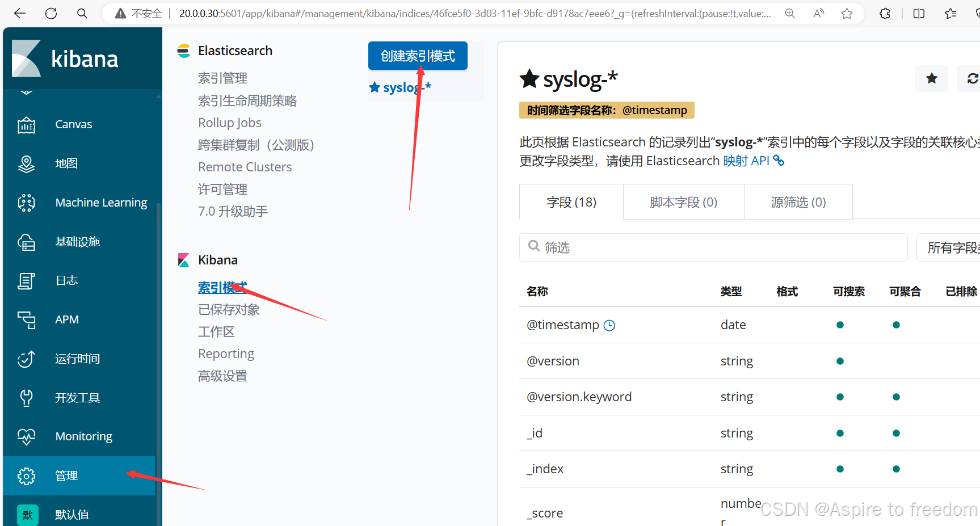
Task: Click the 映射 API external link icon
Action: click(779, 161)
